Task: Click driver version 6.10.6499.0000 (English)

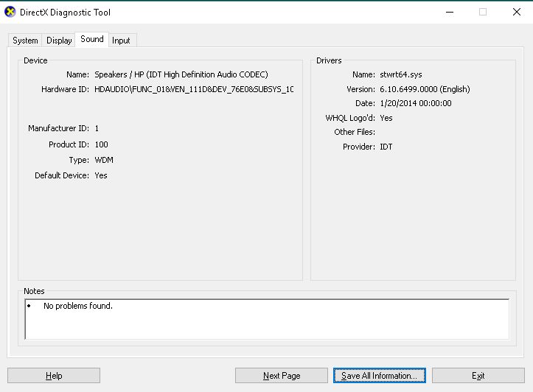Action: tap(425, 89)
